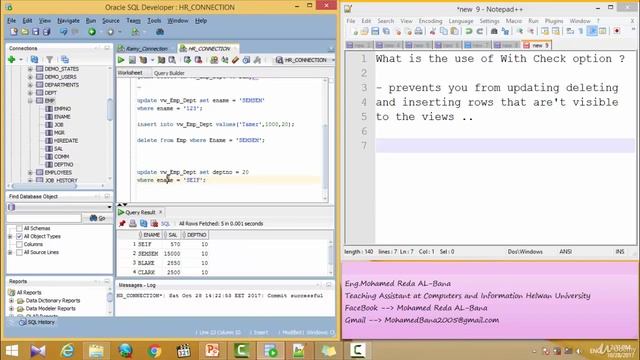Click Save icon in SQL Developer toolbar
The height and width of the screenshot is (360, 640).
pyautogui.click(x=36, y=31)
